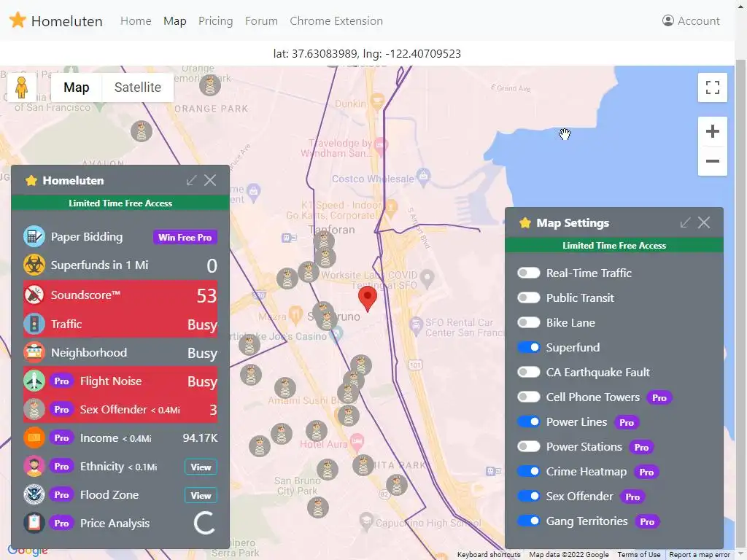747x560 pixels.
Task: Click the red location pin marker
Action: [368, 299]
